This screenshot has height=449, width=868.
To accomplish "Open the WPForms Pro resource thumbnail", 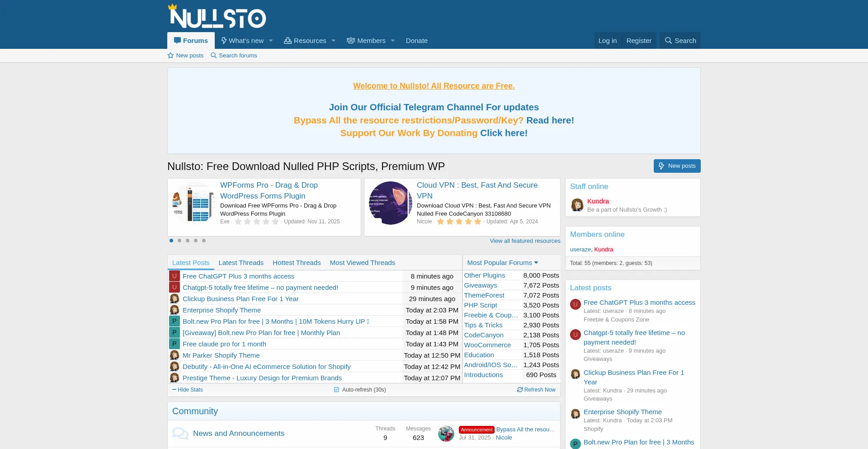I will point(193,203).
